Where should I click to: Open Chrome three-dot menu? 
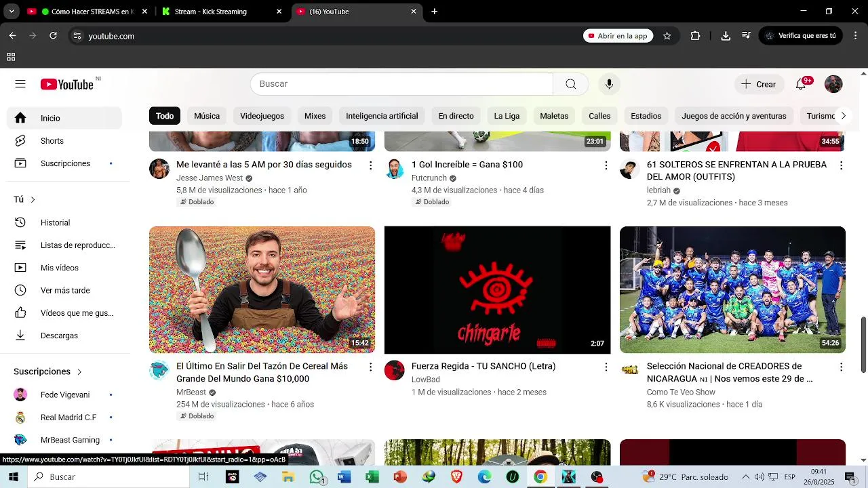pos(855,36)
